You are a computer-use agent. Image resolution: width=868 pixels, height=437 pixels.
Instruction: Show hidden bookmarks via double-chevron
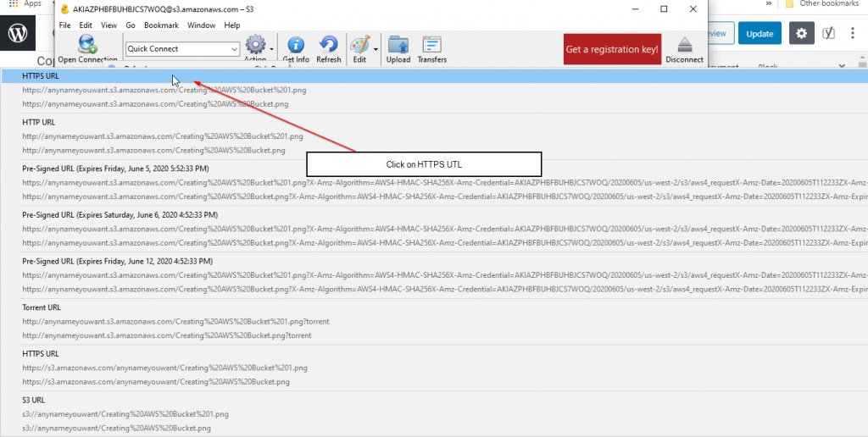(769, 3)
